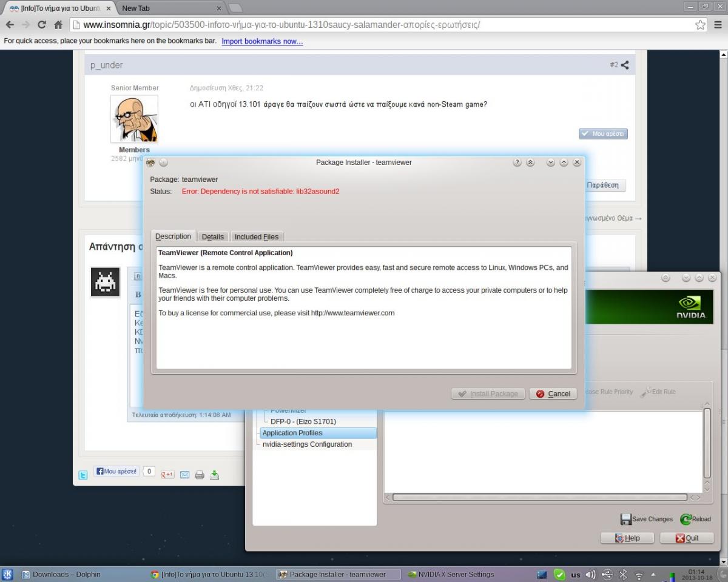Open the wireless network tray icon
This screenshot has width=728, height=582.
(639, 575)
